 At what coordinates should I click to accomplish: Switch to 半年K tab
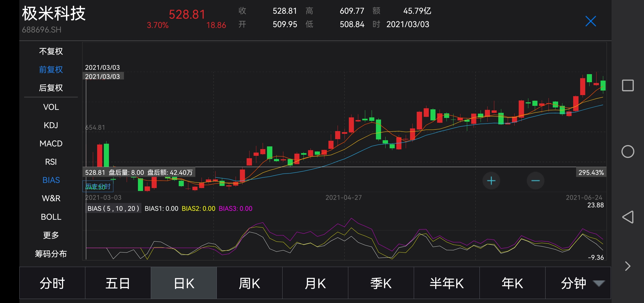pyautogui.click(x=447, y=283)
